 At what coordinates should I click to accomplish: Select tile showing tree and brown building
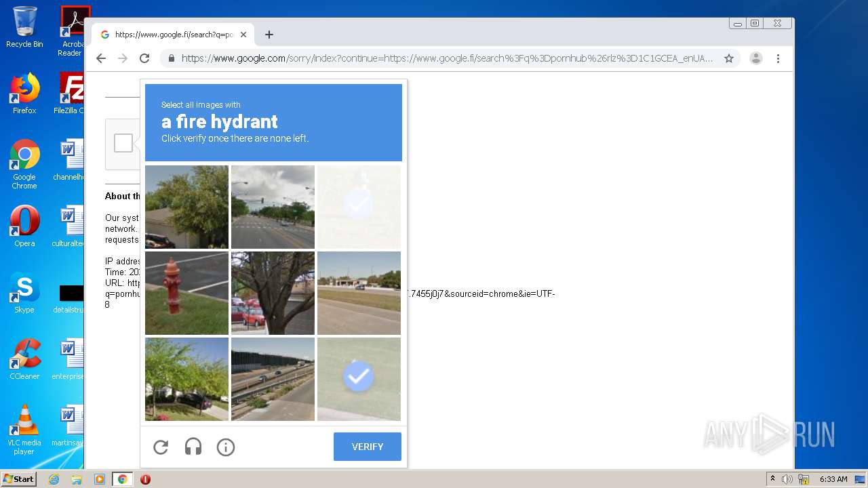click(x=186, y=207)
